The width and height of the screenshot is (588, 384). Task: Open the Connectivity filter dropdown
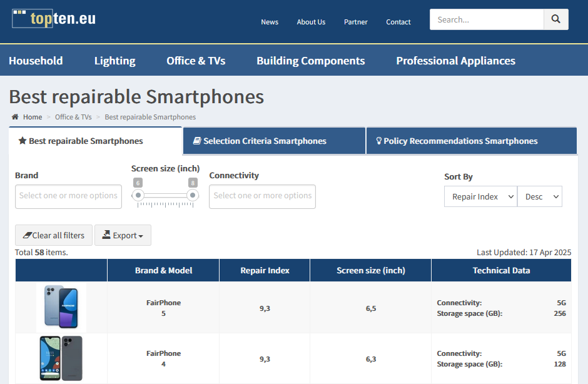tap(262, 196)
